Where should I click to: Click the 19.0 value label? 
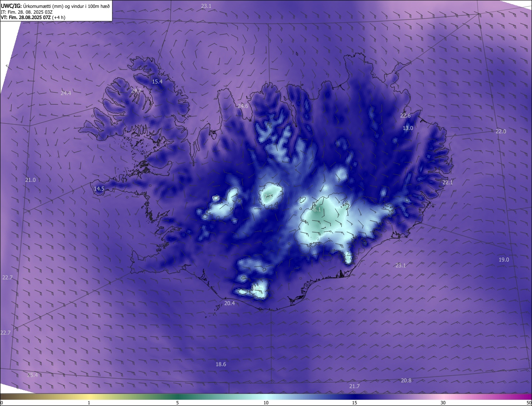(504, 259)
